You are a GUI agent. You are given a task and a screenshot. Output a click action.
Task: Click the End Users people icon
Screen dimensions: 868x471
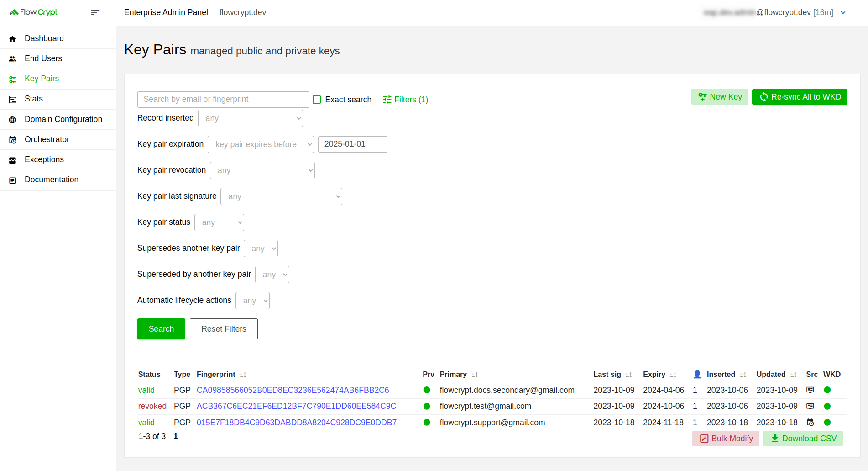click(x=12, y=59)
